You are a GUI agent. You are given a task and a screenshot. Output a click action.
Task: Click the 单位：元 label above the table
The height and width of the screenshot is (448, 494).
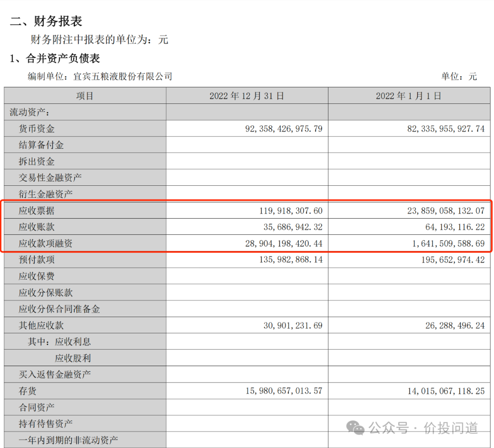[x=459, y=76]
